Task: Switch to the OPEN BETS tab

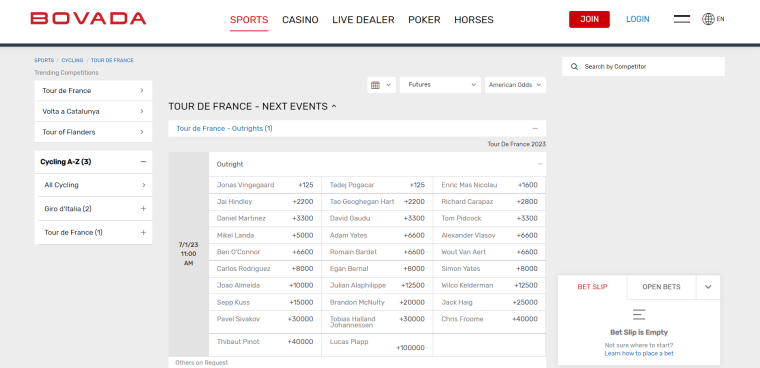Action: click(x=661, y=287)
